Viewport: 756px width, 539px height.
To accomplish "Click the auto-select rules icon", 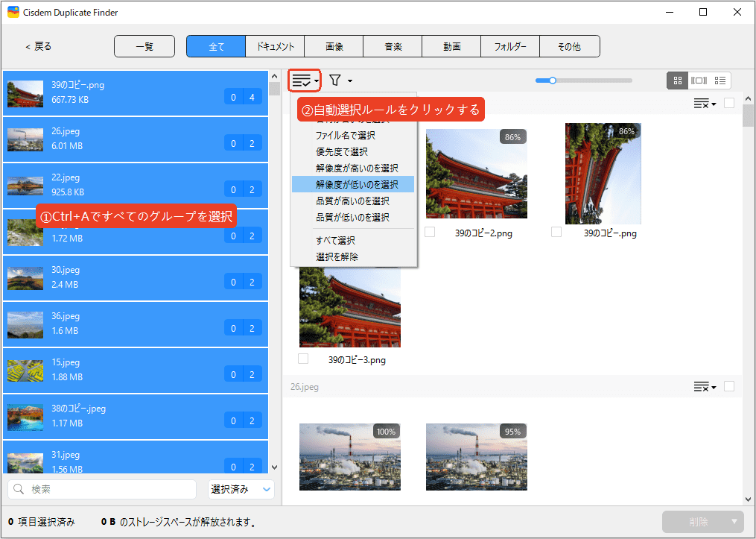I will (302, 80).
